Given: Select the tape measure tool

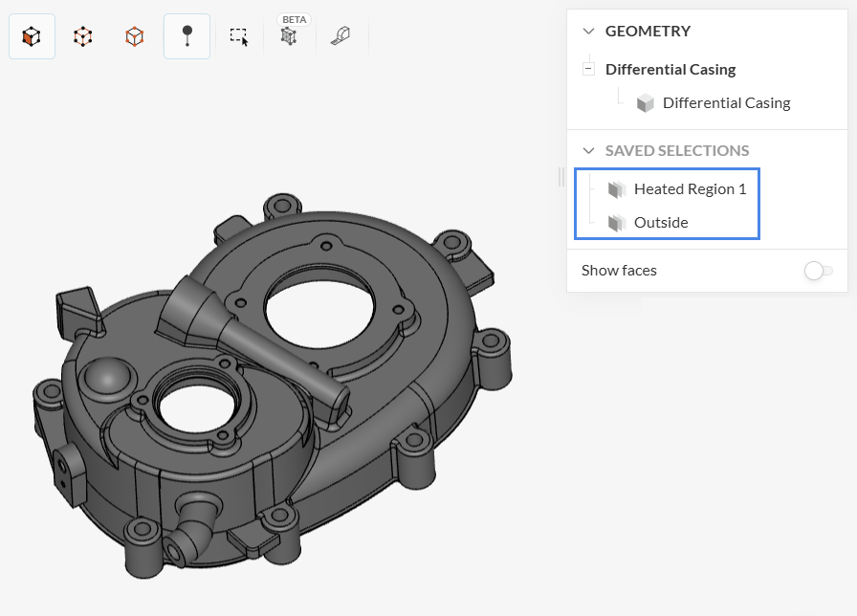Looking at the screenshot, I should pyautogui.click(x=341, y=36).
